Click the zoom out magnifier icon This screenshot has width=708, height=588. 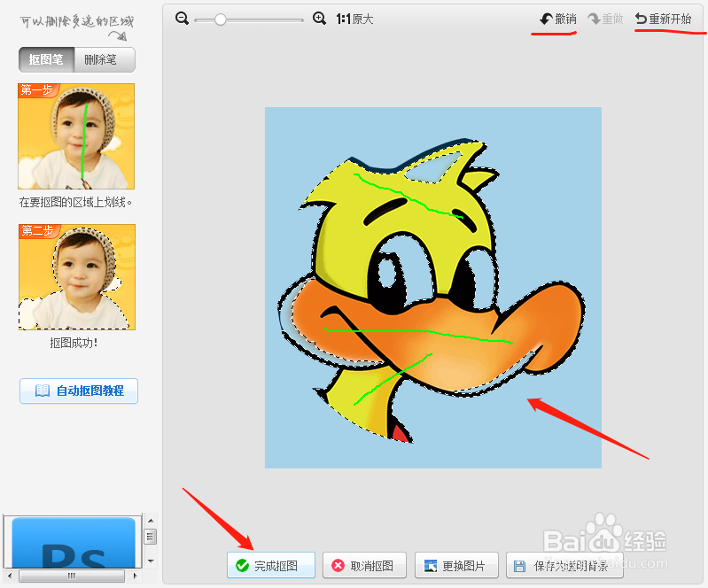click(182, 19)
